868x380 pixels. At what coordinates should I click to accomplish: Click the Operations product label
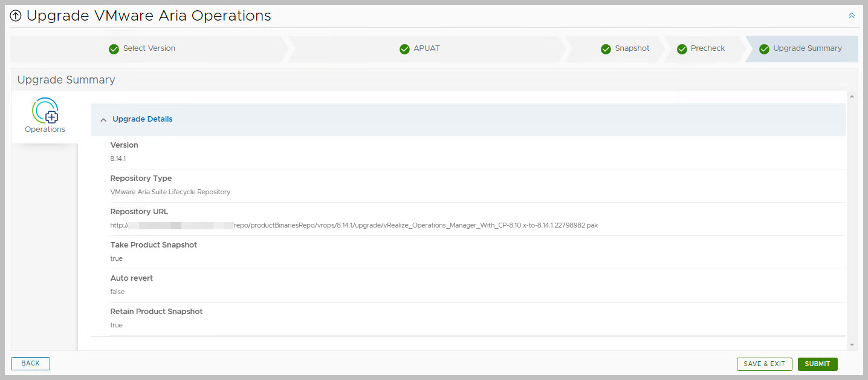point(45,129)
